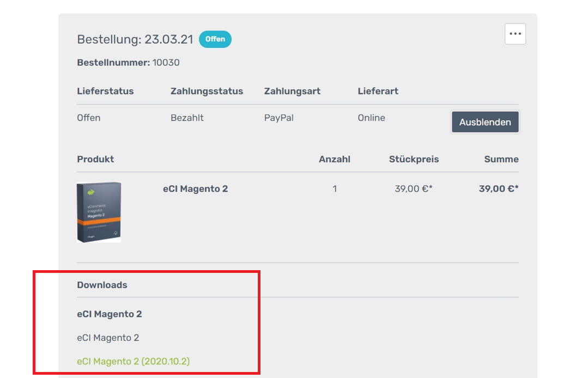
Task: Open the eCI Magento 2 product image
Action: tap(99, 212)
